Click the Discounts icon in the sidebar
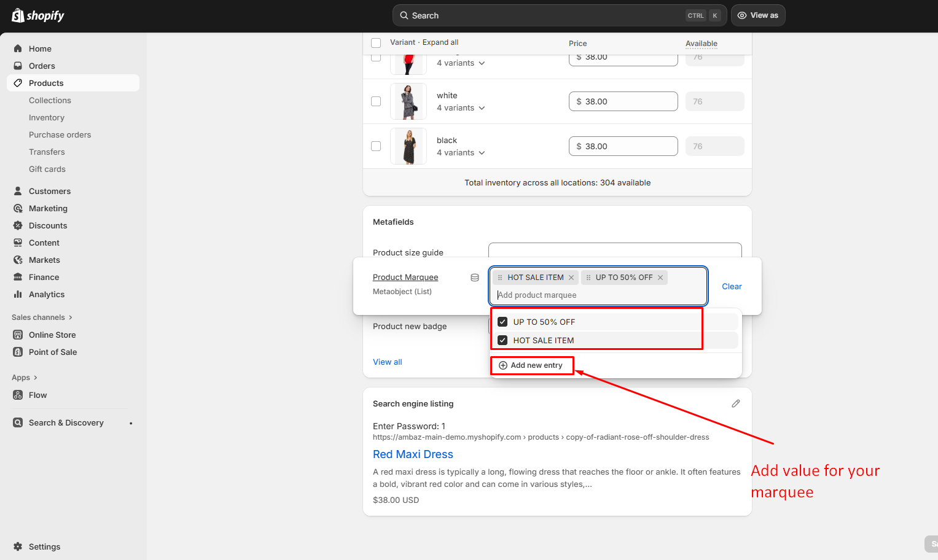The image size is (938, 560). coord(18,225)
